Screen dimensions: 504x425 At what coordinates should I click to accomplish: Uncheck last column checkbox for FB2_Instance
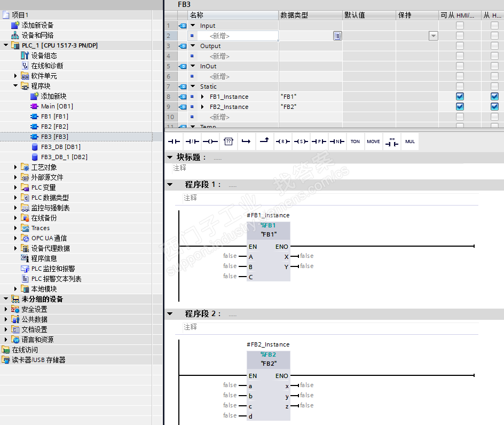click(495, 106)
